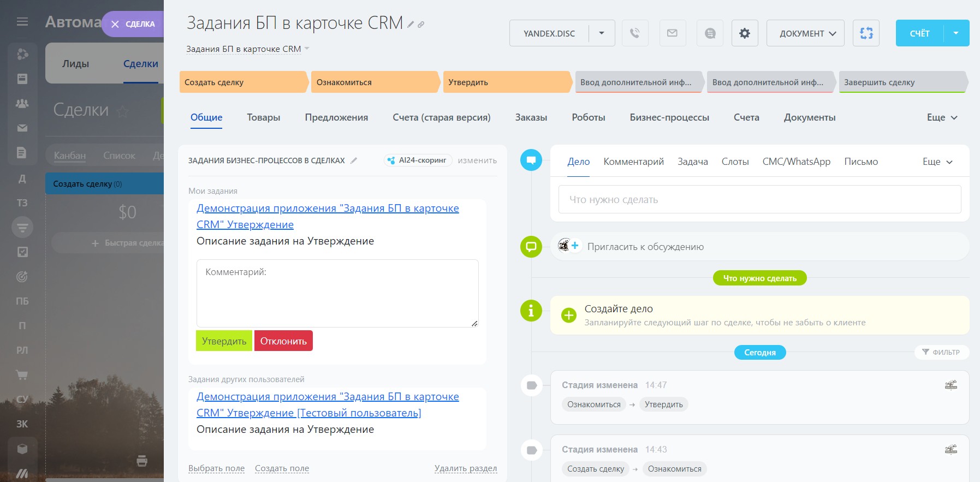This screenshot has height=482, width=980.
Task: Open the ДОКУМЕНТ dropdown
Action: (x=805, y=33)
